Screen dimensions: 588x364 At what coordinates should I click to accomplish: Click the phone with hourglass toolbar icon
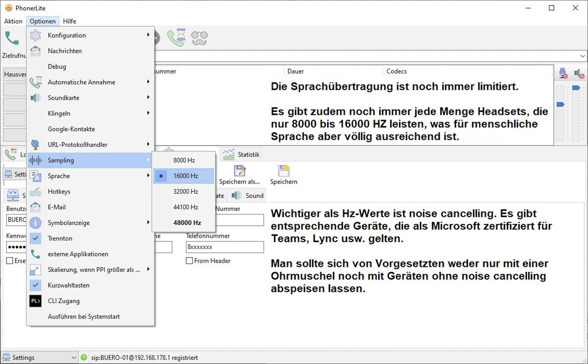coord(177,38)
